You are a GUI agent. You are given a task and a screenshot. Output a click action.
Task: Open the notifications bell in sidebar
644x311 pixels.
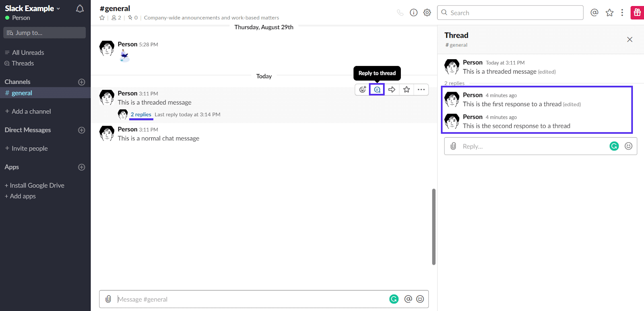(x=80, y=9)
